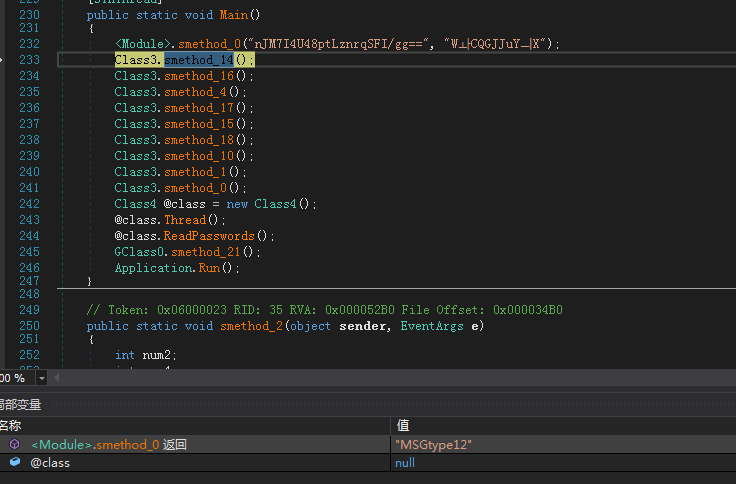Viewport: 736px width, 484px height.
Task: Click smethod_16 on line 234
Action: [x=199, y=76]
